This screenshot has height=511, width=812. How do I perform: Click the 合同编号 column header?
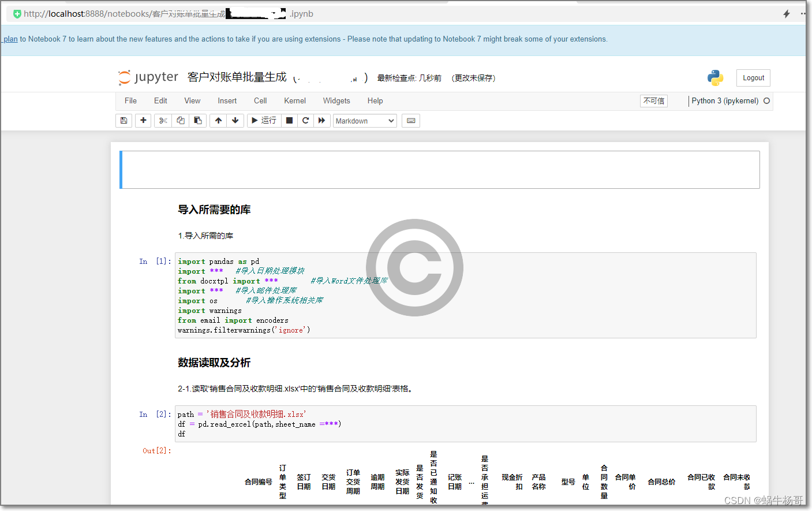pos(258,482)
